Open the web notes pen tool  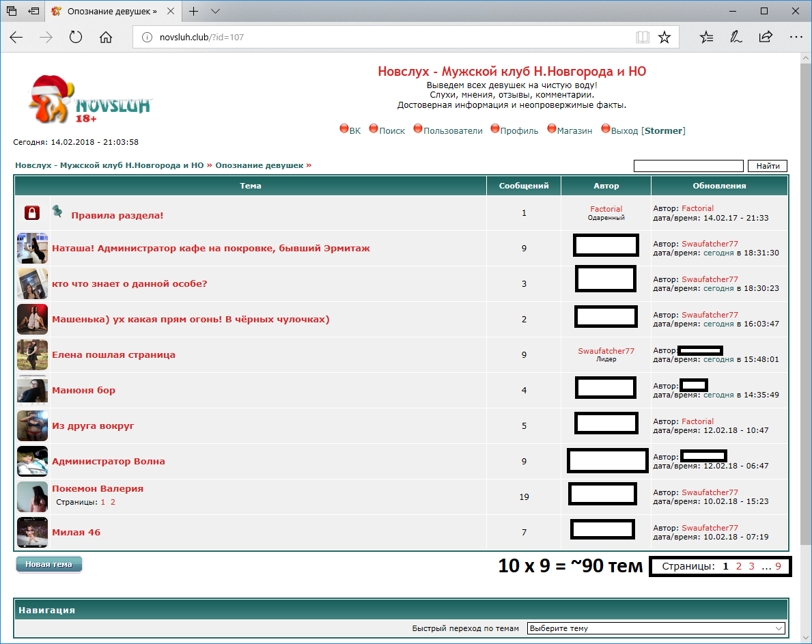point(736,38)
